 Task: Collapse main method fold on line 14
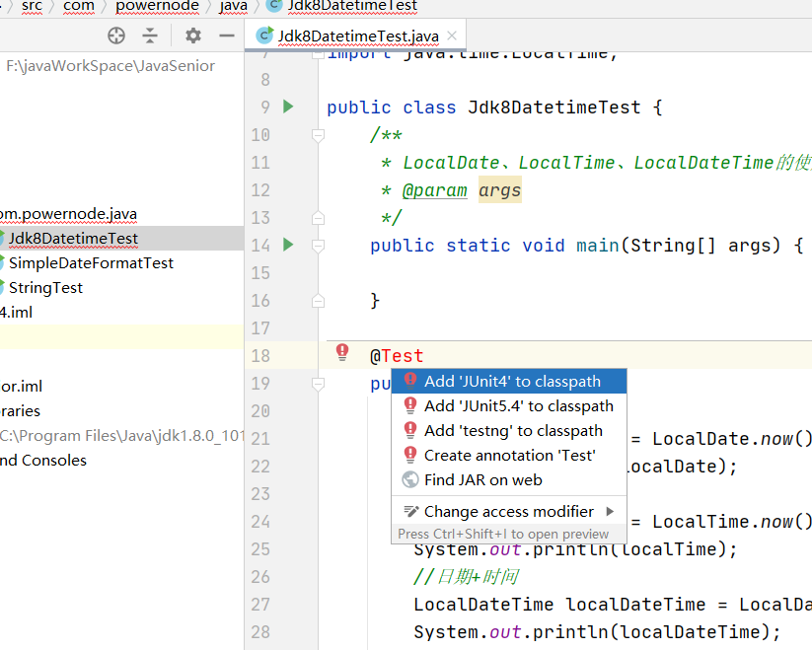point(318,246)
